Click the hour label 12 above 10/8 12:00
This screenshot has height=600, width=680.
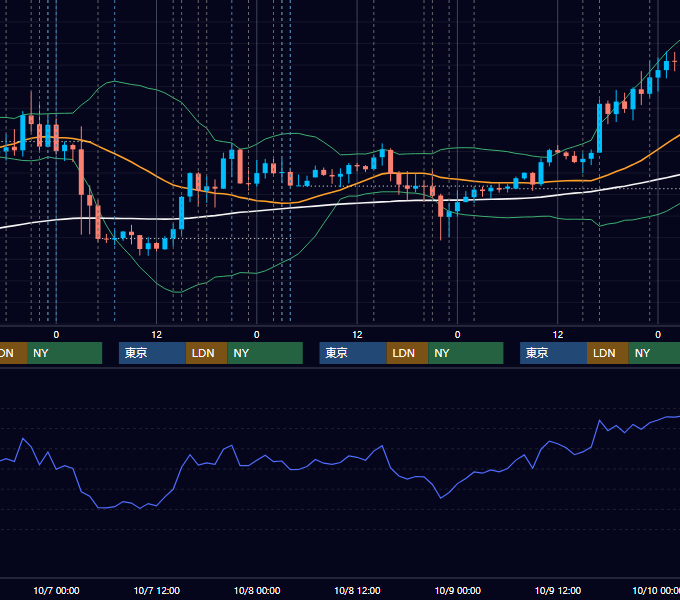coord(357,335)
